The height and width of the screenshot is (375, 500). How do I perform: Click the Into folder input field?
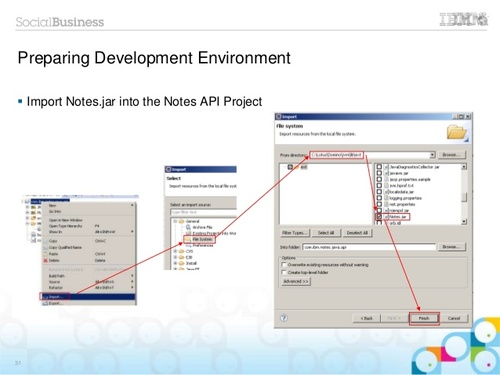click(369, 247)
